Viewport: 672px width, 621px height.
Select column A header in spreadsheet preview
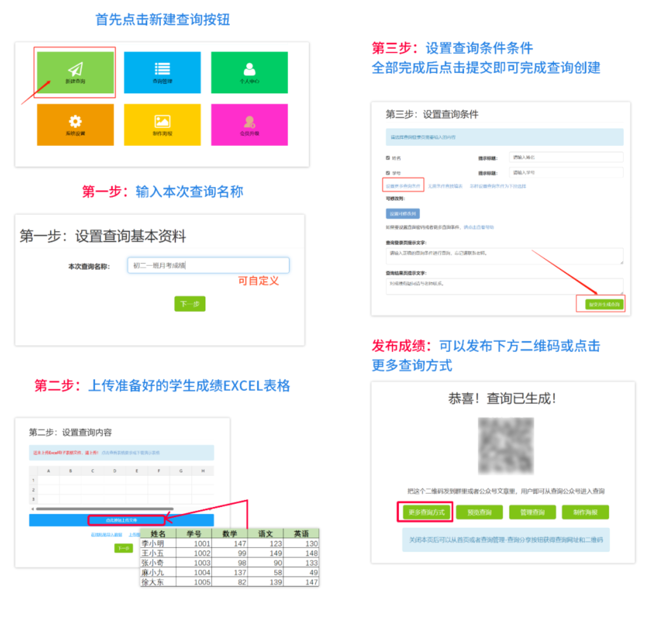click(x=49, y=471)
